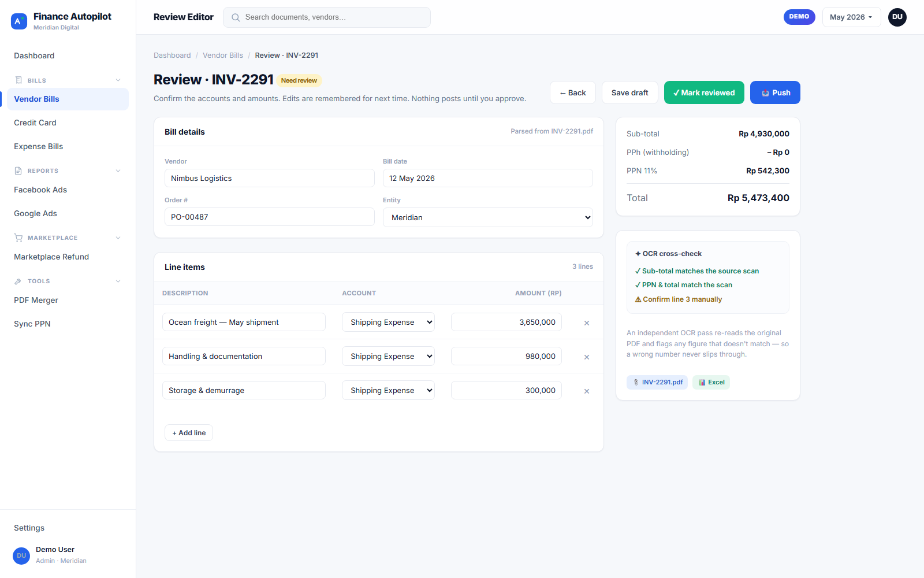Click Sub-total matches the source scan check
Image resolution: width=924 pixels, height=578 pixels.
[697, 271]
